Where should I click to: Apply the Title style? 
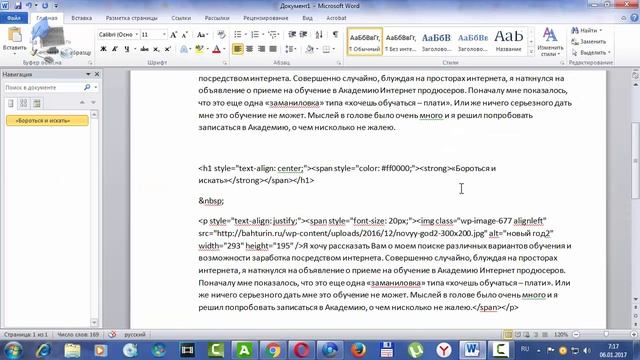pyautogui.click(x=508, y=42)
